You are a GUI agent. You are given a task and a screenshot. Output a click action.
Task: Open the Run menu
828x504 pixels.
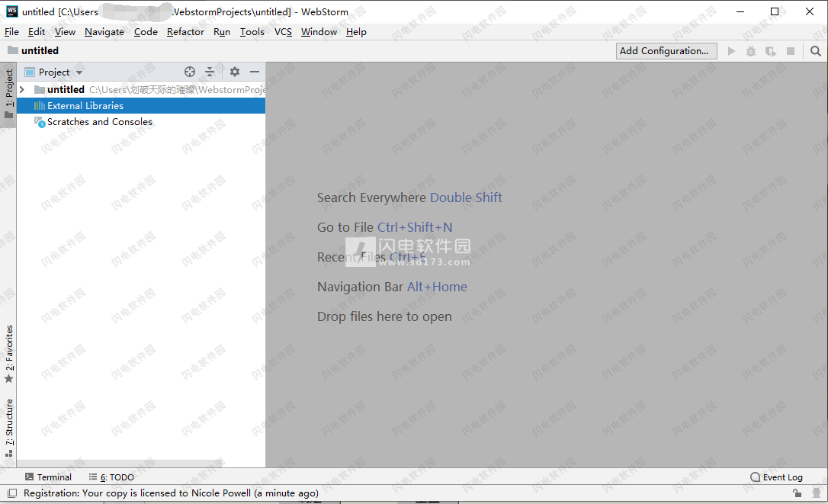click(222, 32)
